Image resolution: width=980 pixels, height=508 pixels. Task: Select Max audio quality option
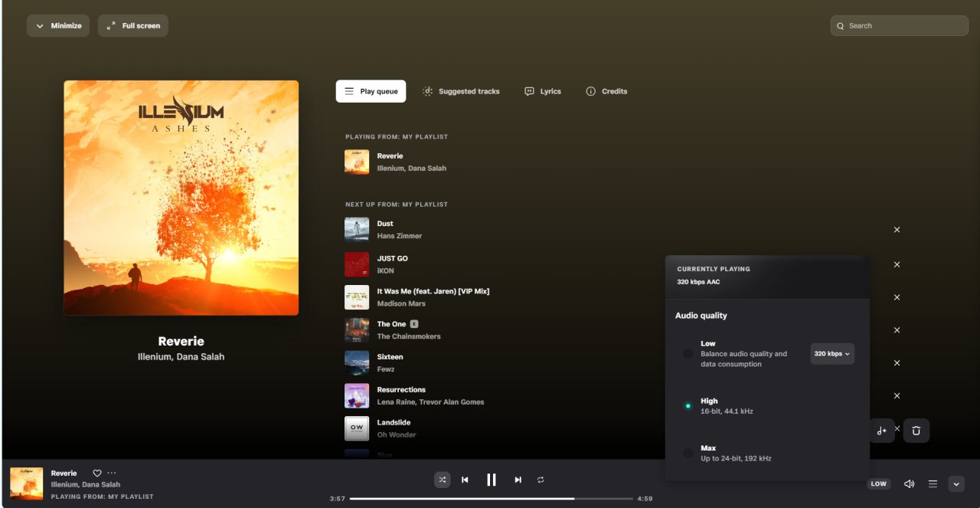pos(688,453)
